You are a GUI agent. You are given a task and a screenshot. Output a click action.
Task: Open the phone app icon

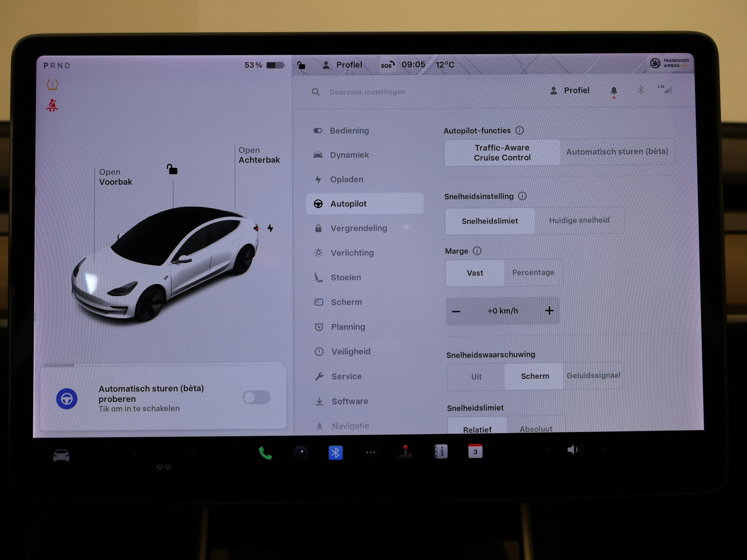265,453
